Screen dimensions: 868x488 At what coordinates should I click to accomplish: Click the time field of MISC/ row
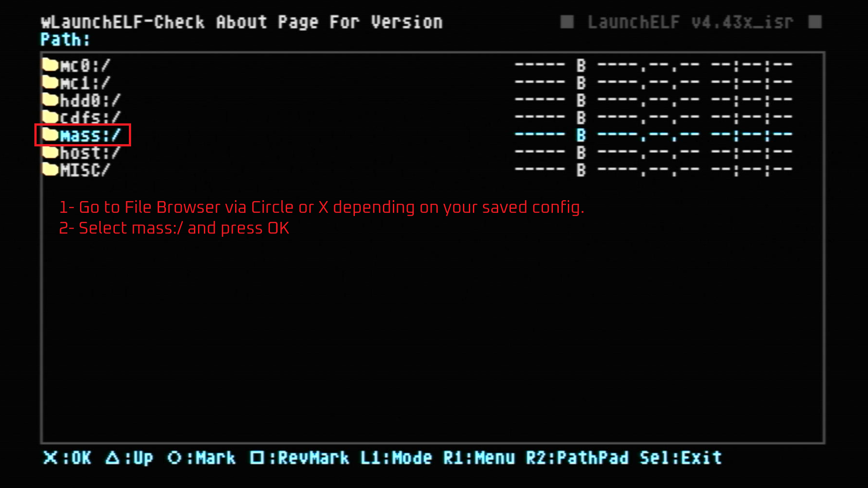751,170
